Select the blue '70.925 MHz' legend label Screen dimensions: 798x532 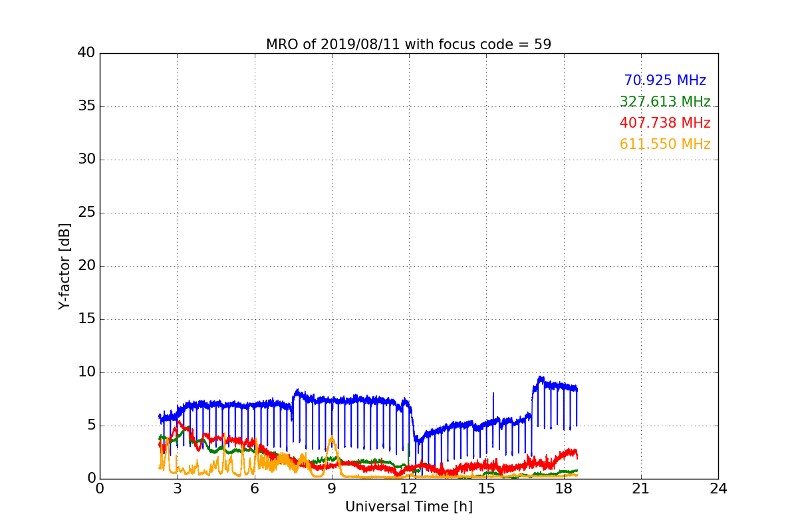point(665,80)
